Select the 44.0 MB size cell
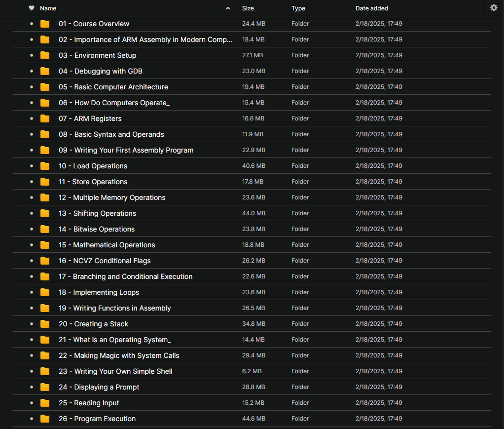The height and width of the screenshot is (429, 504). pos(253,213)
